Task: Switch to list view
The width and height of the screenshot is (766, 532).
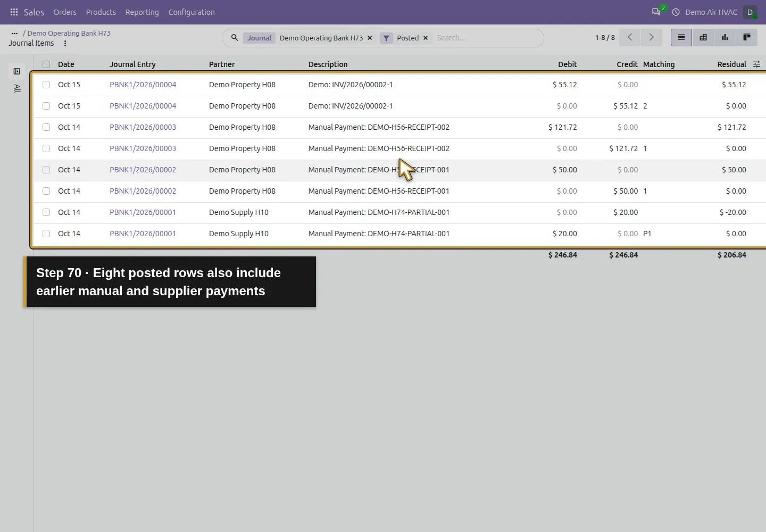Action: pos(681,37)
